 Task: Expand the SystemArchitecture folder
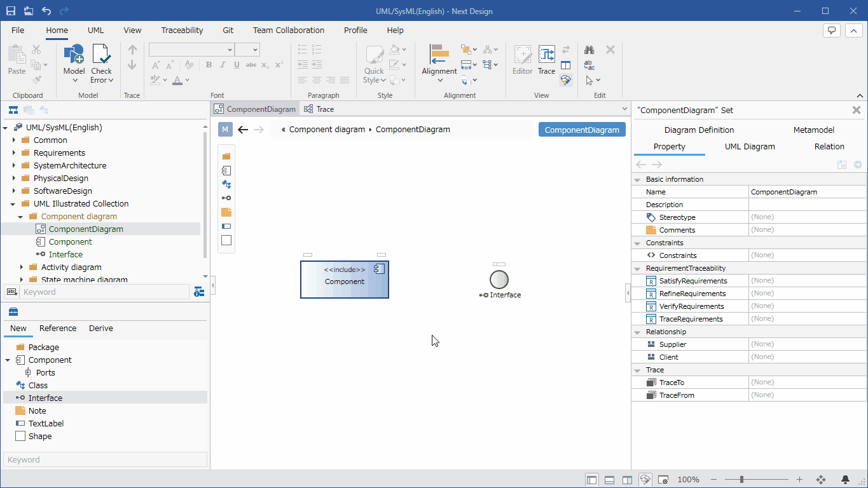tap(14, 166)
